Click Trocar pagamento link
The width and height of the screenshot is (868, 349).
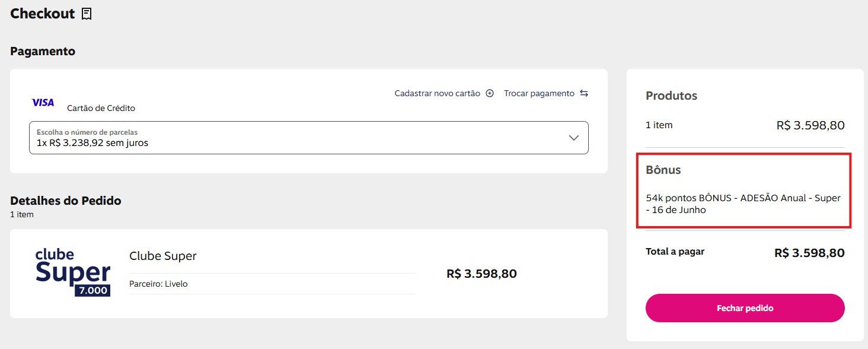(x=539, y=93)
